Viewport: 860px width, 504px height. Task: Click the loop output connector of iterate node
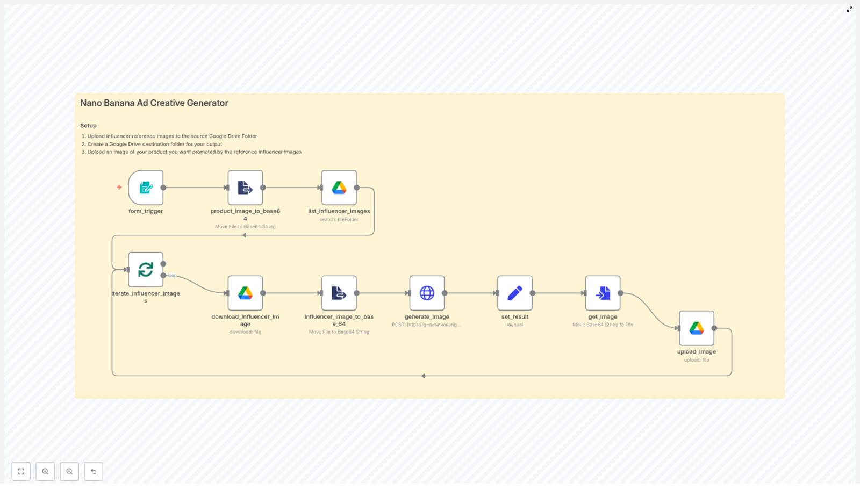163,276
